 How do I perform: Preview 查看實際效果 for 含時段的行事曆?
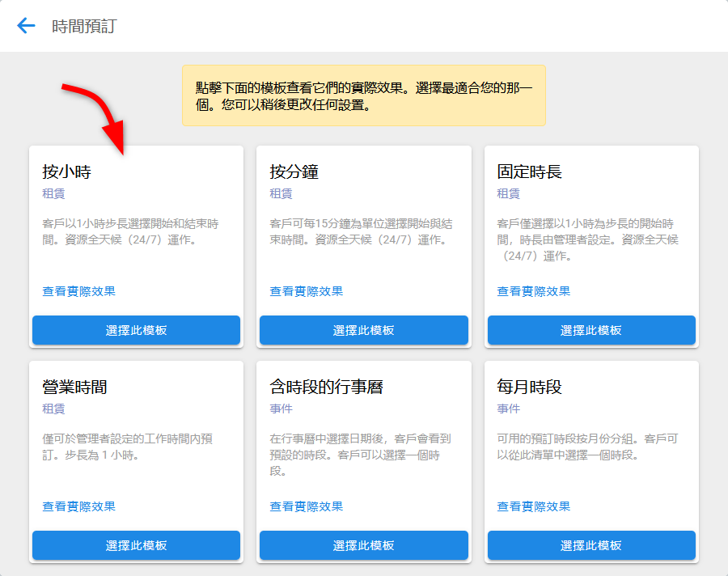click(x=306, y=506)
